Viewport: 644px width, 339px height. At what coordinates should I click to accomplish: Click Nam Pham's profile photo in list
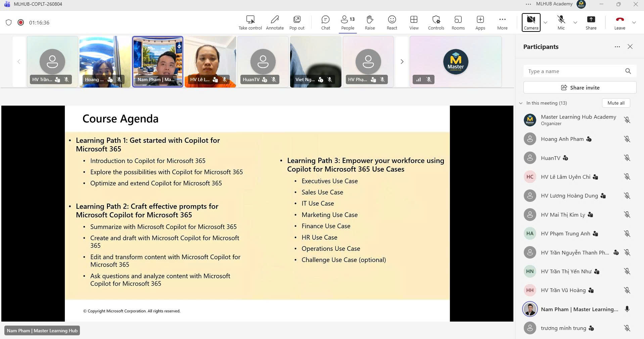(x=530, y=309)
